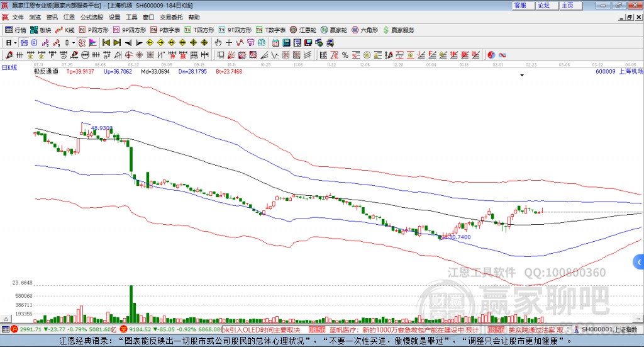
Task: Open the 江恩 menu
Action: (x=69, y=17)
